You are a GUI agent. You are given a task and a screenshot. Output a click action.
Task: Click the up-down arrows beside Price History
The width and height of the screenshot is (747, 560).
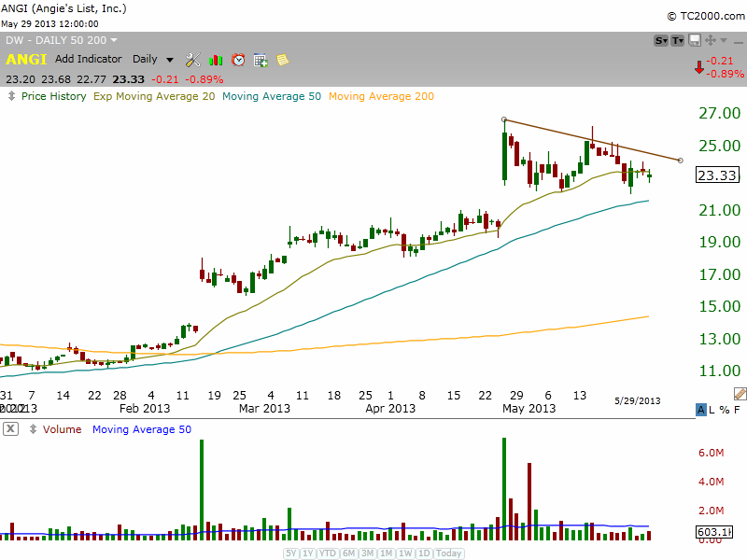(11, 96)
